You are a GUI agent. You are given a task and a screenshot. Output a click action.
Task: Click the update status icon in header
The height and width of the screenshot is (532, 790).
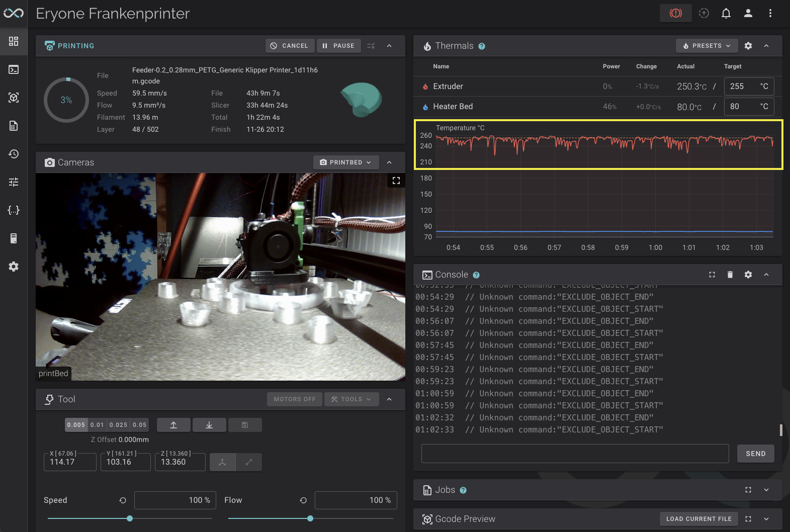click(x=704, y=13)
